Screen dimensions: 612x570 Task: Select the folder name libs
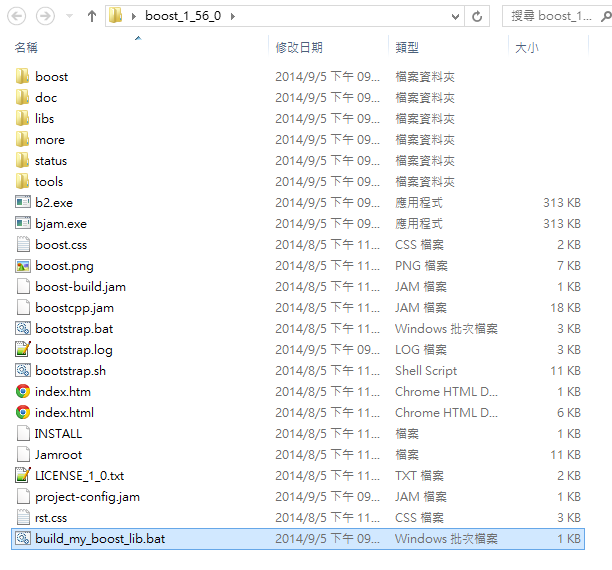[x=44, y=119]
